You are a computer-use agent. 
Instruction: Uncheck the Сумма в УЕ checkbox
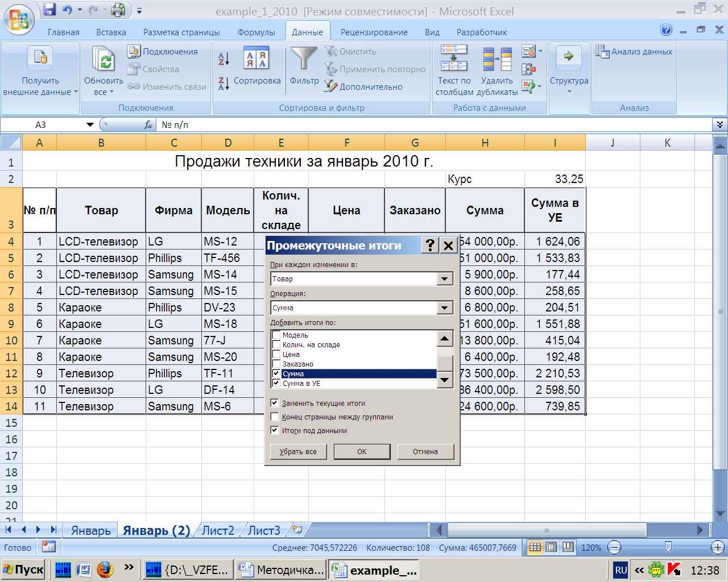(276, 383)
